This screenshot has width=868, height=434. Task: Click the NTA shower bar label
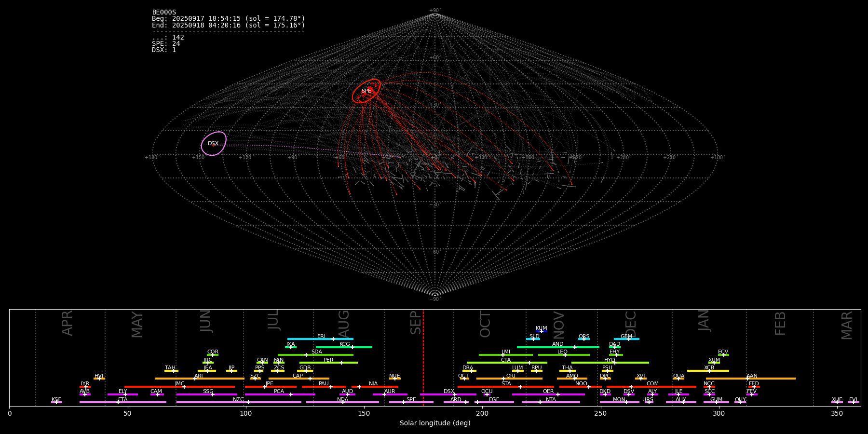click(551, 400)
